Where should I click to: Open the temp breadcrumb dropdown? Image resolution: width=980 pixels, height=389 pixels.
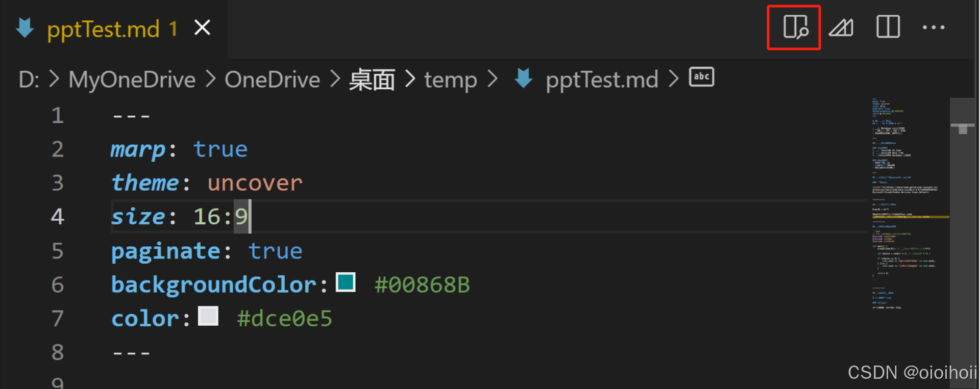coord(451,80)
